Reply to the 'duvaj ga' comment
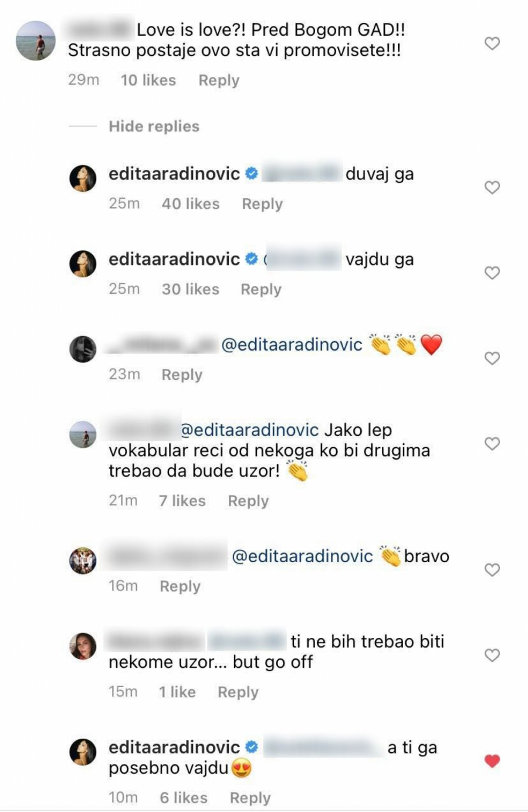 click(x=262, y=204)
